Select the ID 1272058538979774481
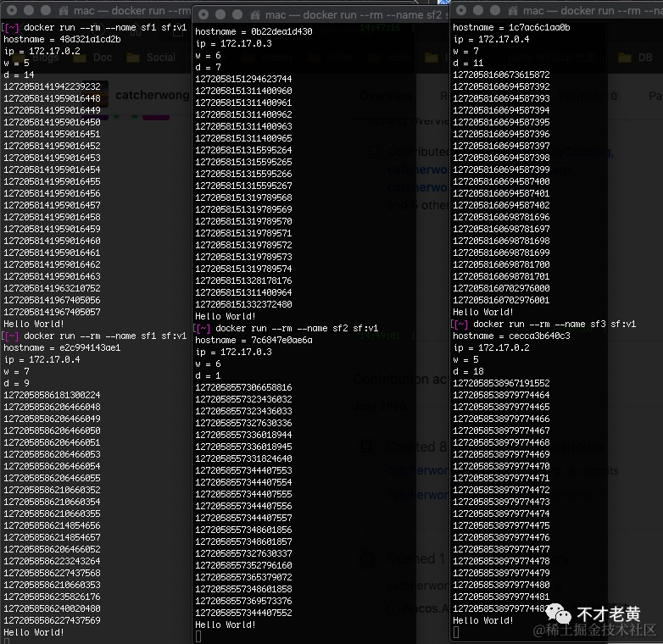 tap(501, 597)
